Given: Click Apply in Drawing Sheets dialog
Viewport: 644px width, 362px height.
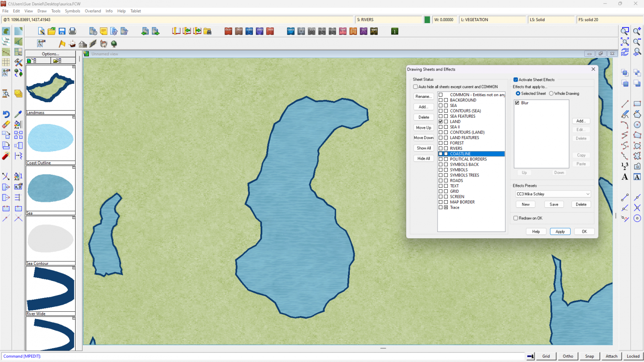Looking at the screenshot, I should pyautogui.click(x=560, y=231).
